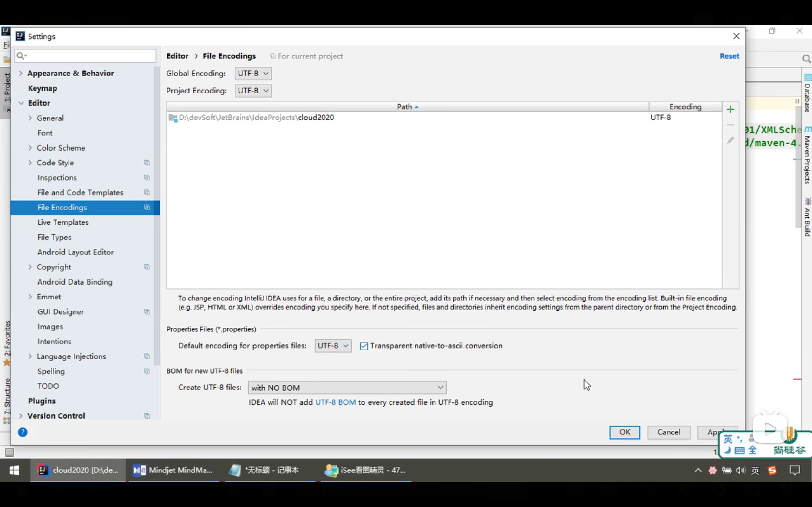Click the blue help question mark icon
Screen dimensions: 812x507
23,432
